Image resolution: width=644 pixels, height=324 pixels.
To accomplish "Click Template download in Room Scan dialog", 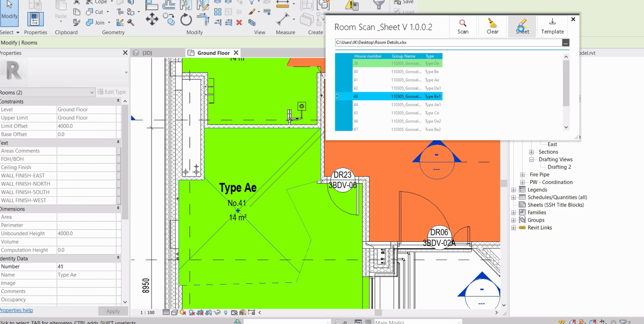I will click(553, 27).
